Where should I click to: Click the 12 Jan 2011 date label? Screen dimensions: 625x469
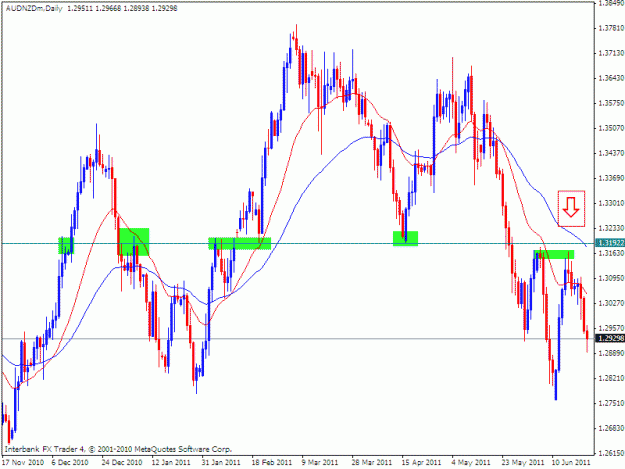tap(171, 462)
